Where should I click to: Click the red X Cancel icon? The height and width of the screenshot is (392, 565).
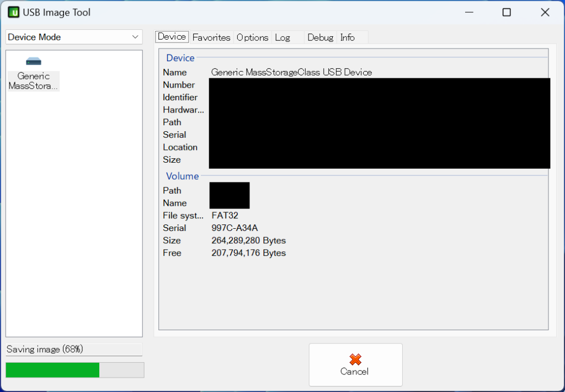[355, 359]
